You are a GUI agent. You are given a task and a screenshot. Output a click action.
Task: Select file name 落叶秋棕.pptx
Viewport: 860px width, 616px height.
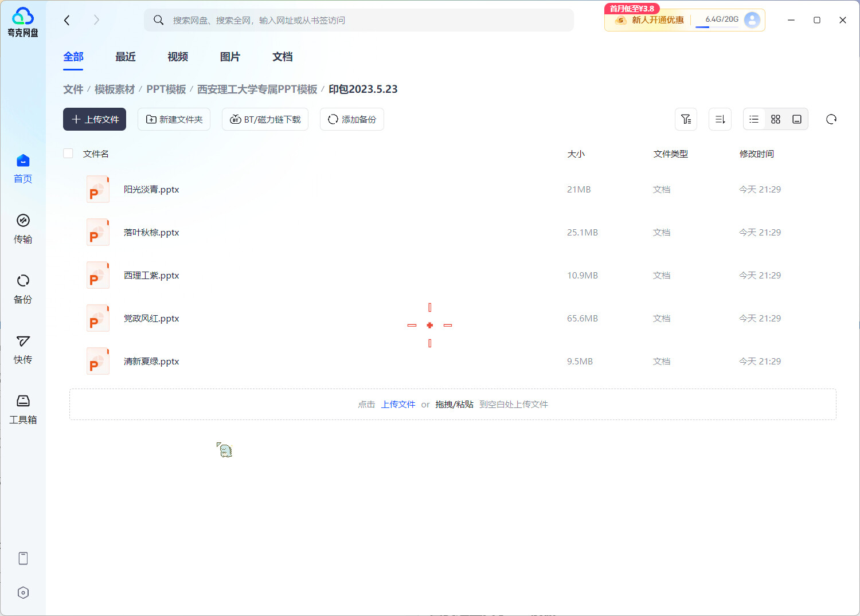coord(151,232)
